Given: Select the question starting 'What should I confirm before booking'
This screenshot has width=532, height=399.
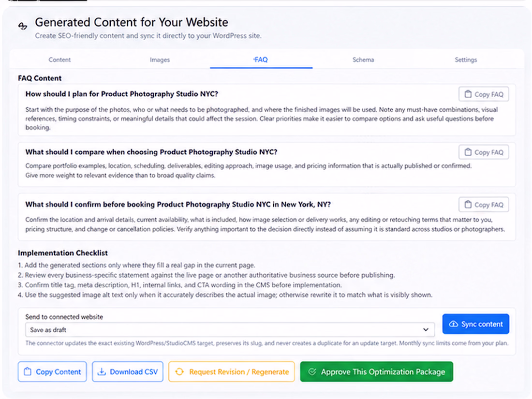Looking at the screenshot, I should coord(178,204).
